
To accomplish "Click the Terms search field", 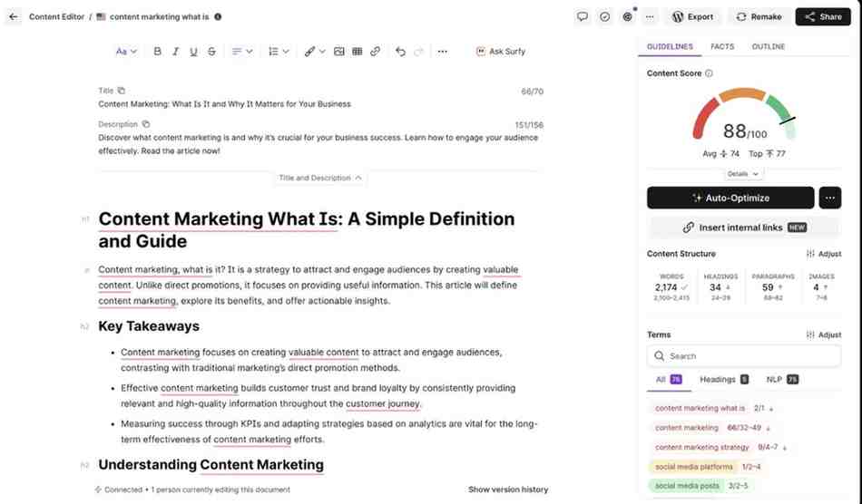I will click(x=744, y=355).
